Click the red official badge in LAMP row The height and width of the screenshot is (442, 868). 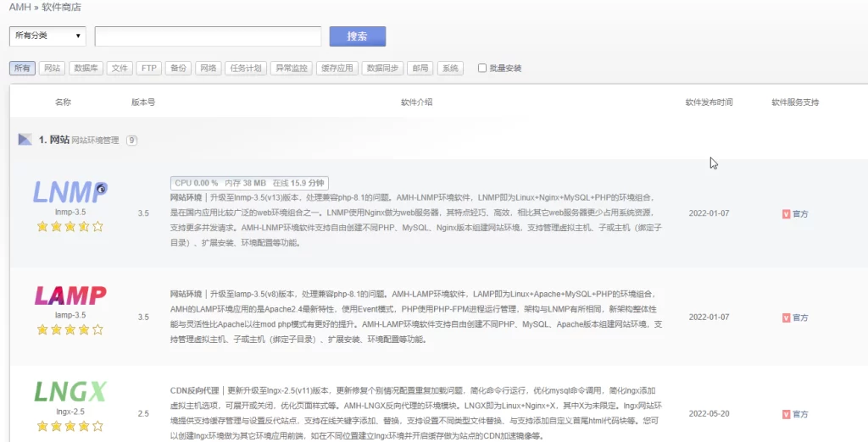pos(786,318)
